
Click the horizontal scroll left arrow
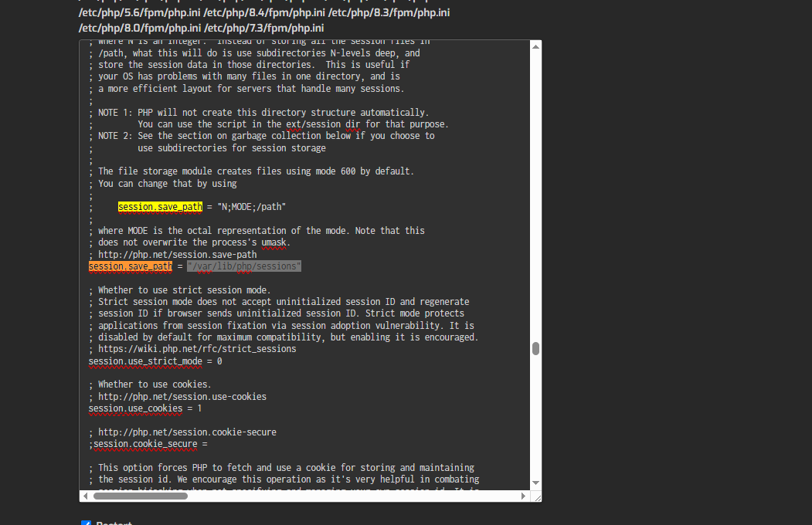86,496
